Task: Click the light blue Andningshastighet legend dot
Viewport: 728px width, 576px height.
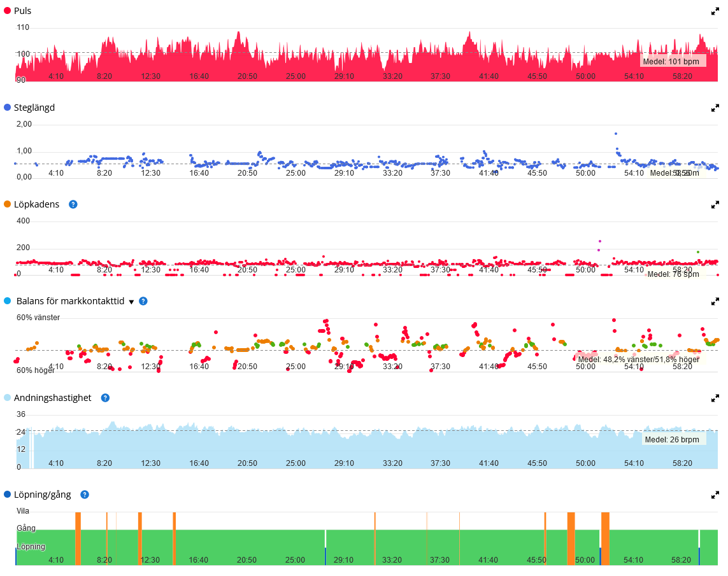Action: (8, 397)
